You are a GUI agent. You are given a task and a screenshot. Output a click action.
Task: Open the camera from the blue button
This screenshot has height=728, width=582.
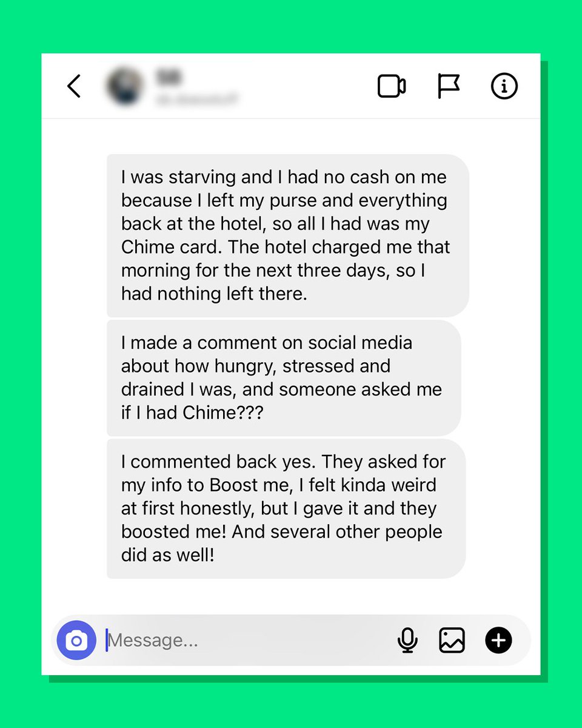76,640
